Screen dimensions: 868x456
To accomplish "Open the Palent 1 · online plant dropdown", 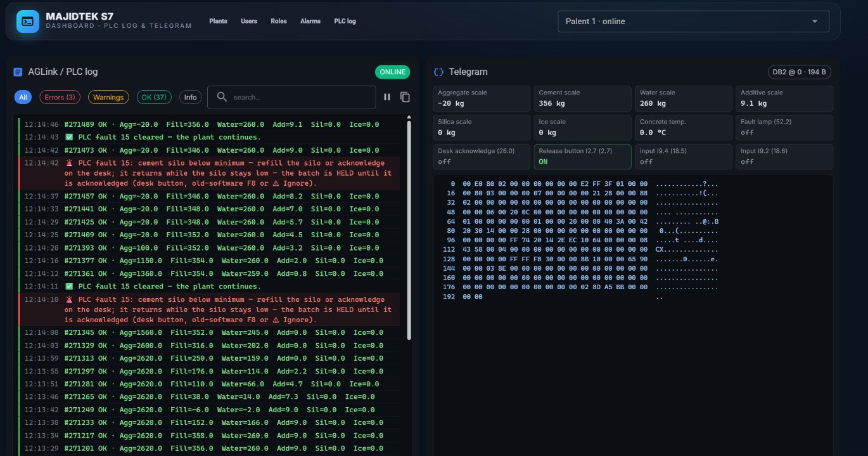I will point(693,21).
